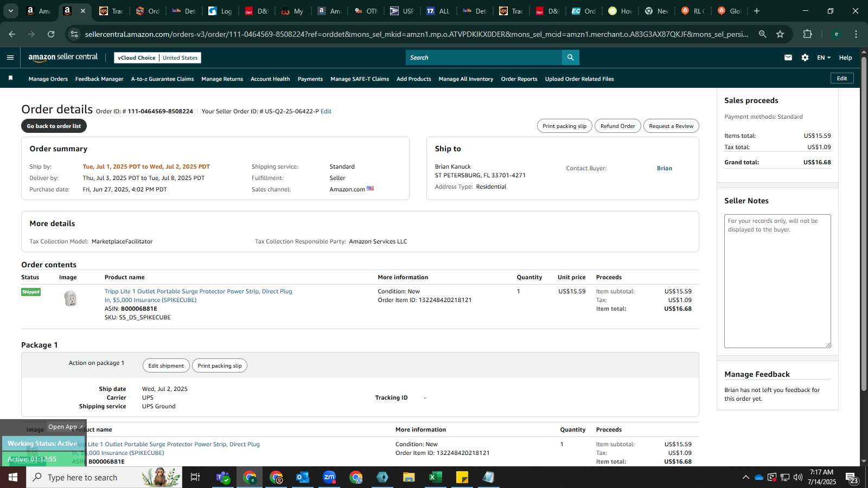Image resolution: width=868 pixels, height=488 pixels.
Task: Click the Edit button on the nav bar
Action: [842, 78]
